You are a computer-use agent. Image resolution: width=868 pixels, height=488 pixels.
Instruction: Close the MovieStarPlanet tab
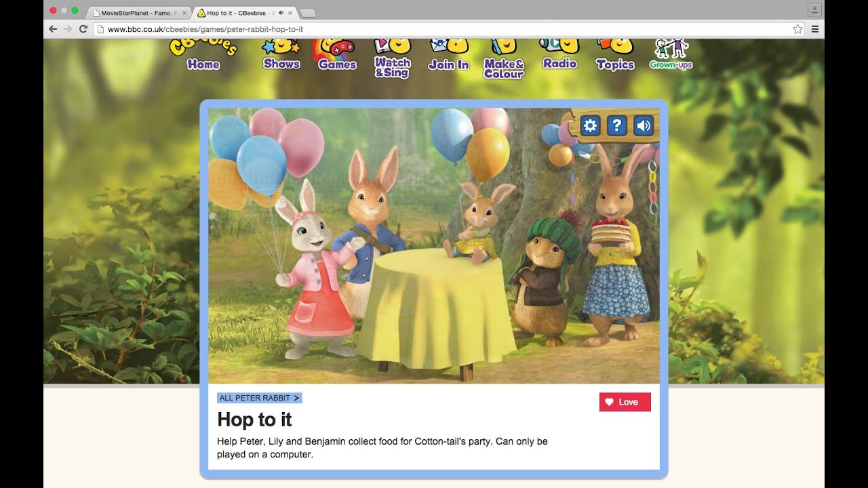[x=184, y=13]
